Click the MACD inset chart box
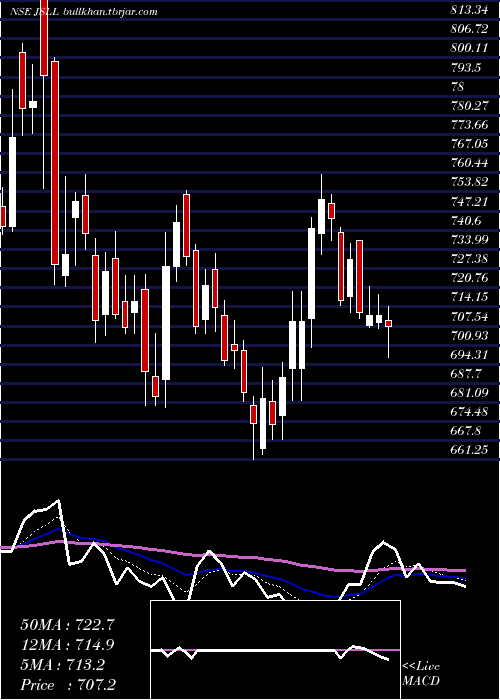 [x=275, y=650]
